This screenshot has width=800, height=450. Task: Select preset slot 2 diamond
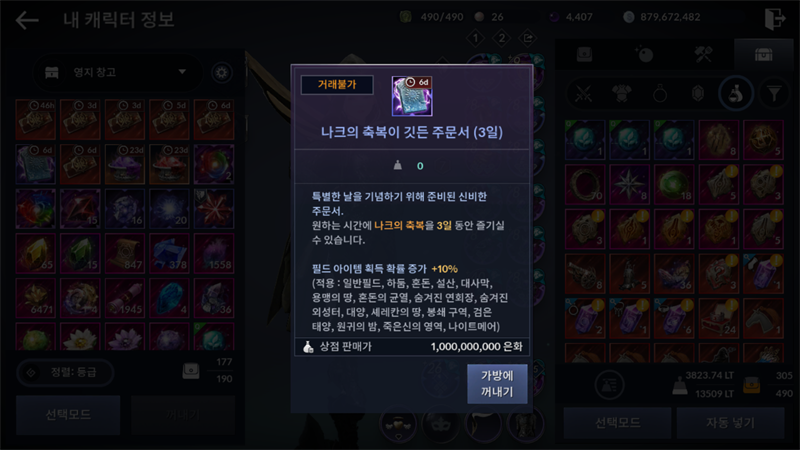tap(502, 38)
